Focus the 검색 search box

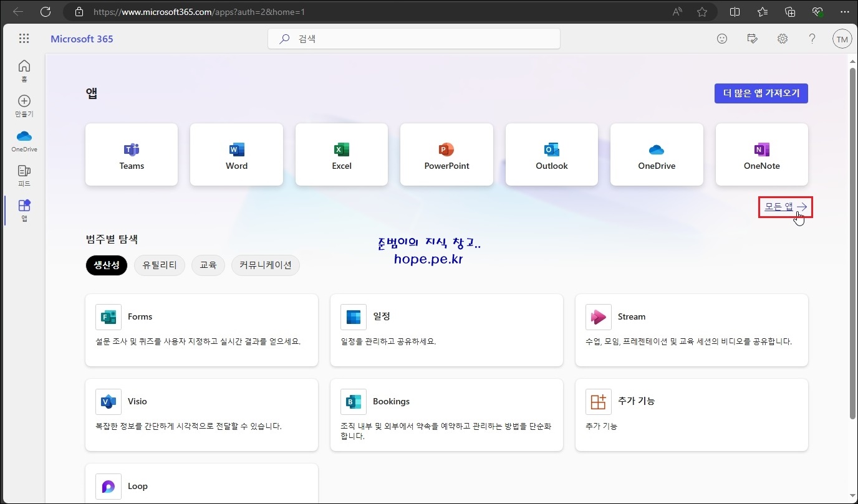(x=414, y=39)
